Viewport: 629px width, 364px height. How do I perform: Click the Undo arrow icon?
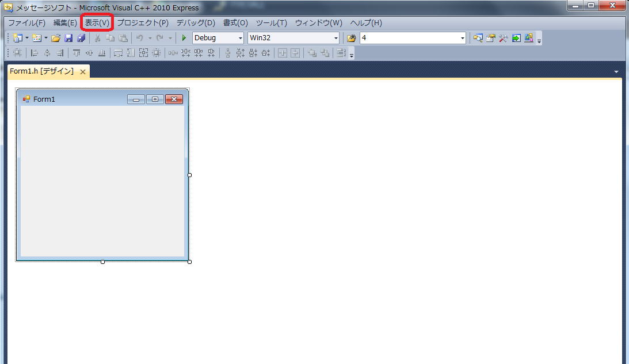click(x=140, y=38)
